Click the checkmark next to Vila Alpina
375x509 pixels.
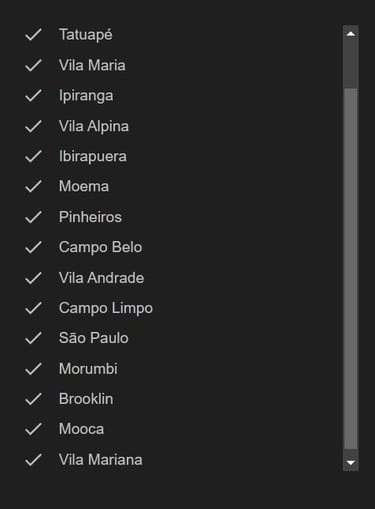point(33,126)
